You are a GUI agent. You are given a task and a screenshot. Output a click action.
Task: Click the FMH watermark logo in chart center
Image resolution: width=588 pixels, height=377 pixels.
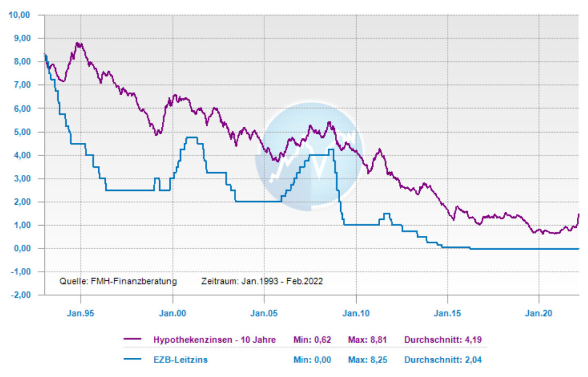click(x=309, y=156)
